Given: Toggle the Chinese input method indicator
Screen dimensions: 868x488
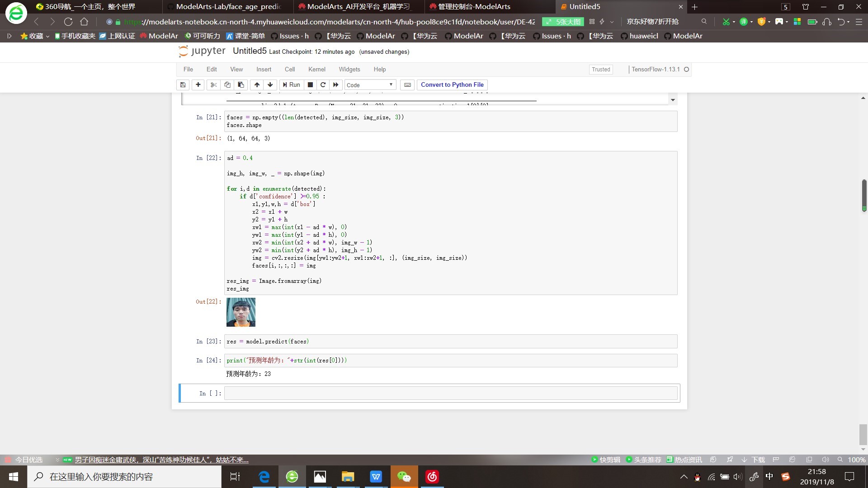Looking at the screenshot, I should [769, 476].
